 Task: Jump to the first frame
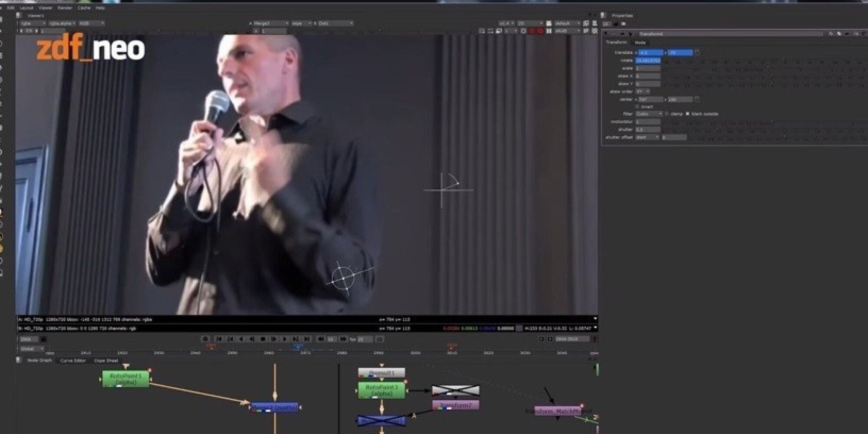(219, 339)
